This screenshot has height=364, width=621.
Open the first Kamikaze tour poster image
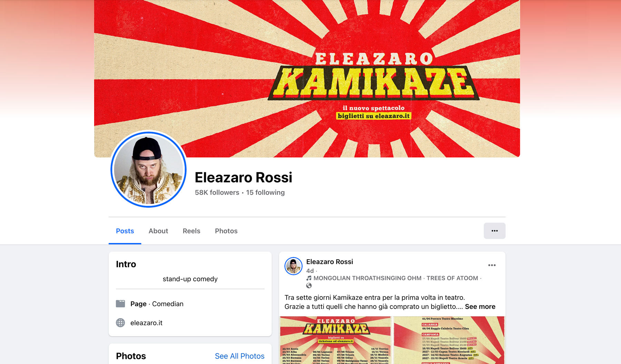pyautogui.click(x=335, y=340)
